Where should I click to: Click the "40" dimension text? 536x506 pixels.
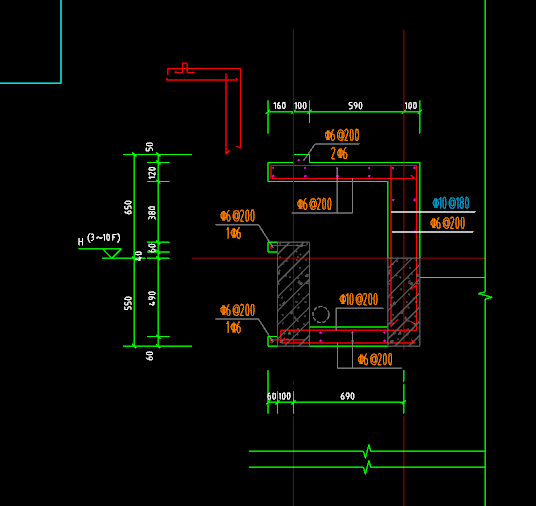click(138, 255)
